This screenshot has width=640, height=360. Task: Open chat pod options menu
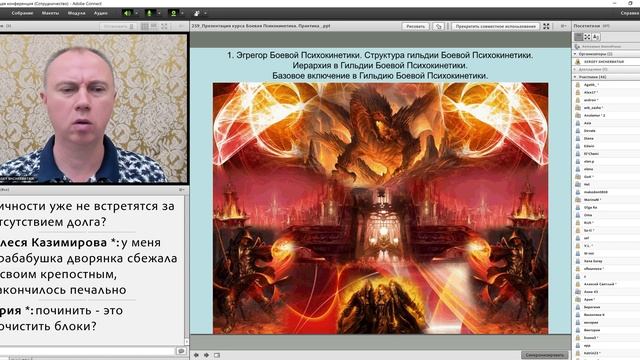(181, 190)
